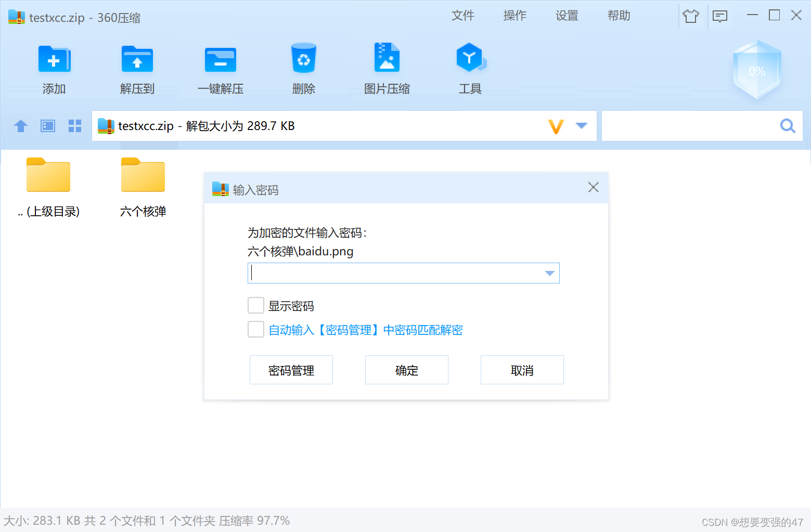The image size is (811, 532).
Task: Switch to list view icon
Action: point(48,126)
